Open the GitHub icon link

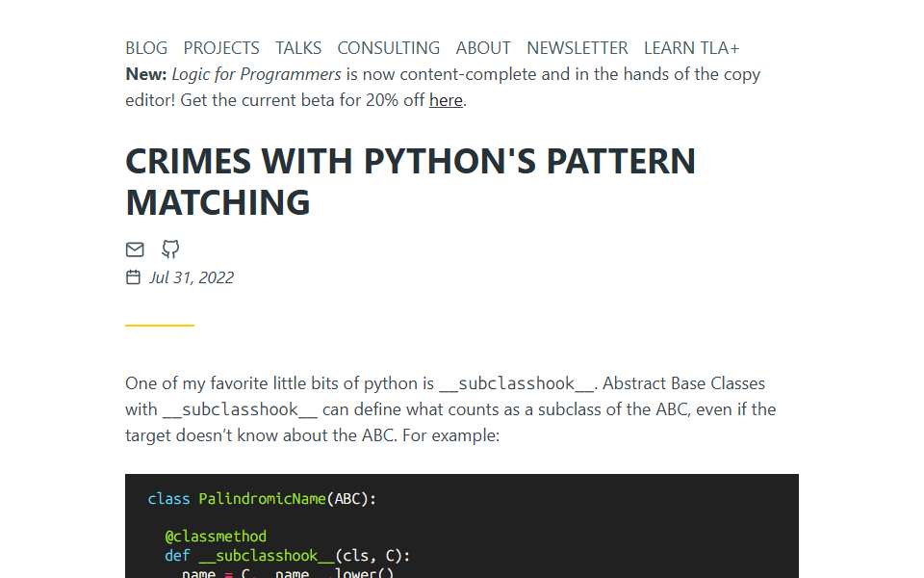[170, 250]
